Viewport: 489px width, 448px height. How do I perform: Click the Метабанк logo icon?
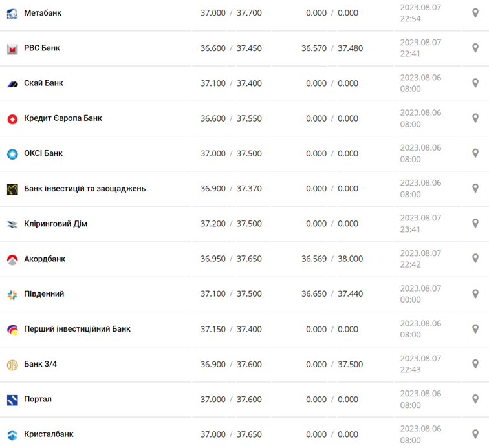pos(12,13)
